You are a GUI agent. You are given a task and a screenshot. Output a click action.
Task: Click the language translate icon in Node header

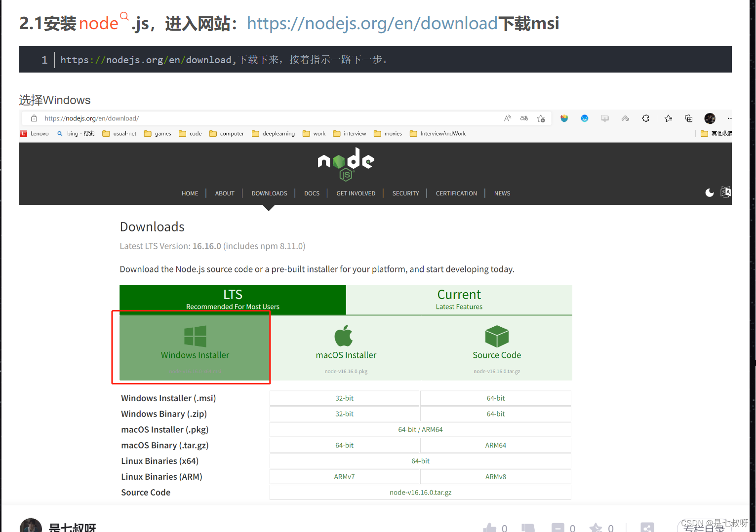tap(725, 192)
